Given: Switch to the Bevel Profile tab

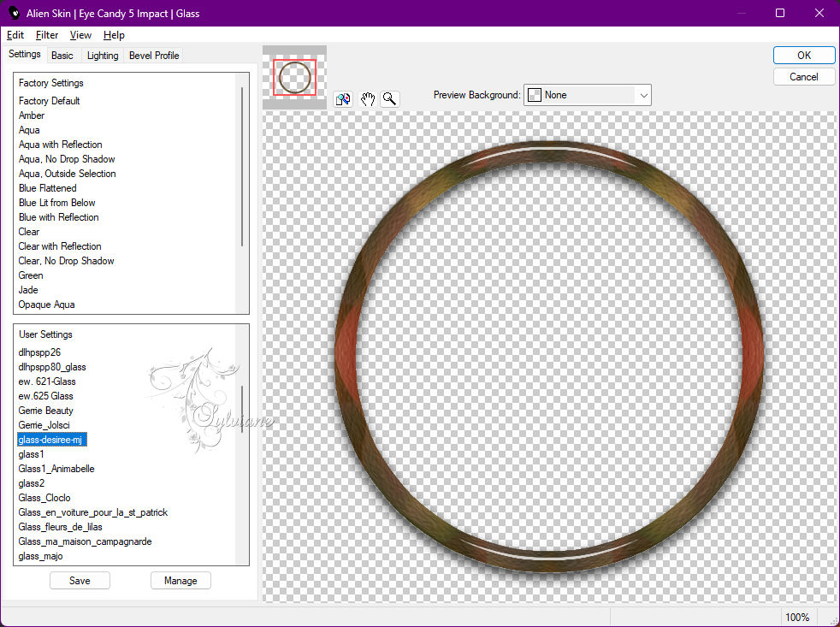Looking at the screenshot, I should [x=154, y=56].
